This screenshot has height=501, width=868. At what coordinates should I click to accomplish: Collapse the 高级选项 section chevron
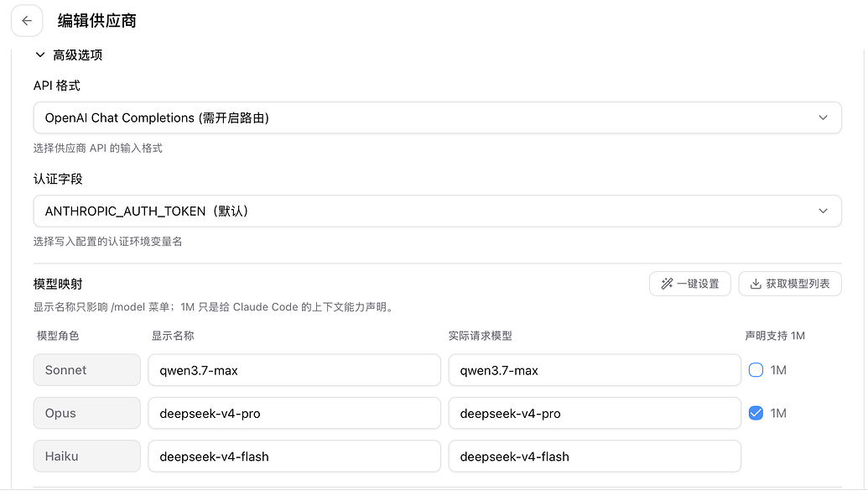point(40,55)
